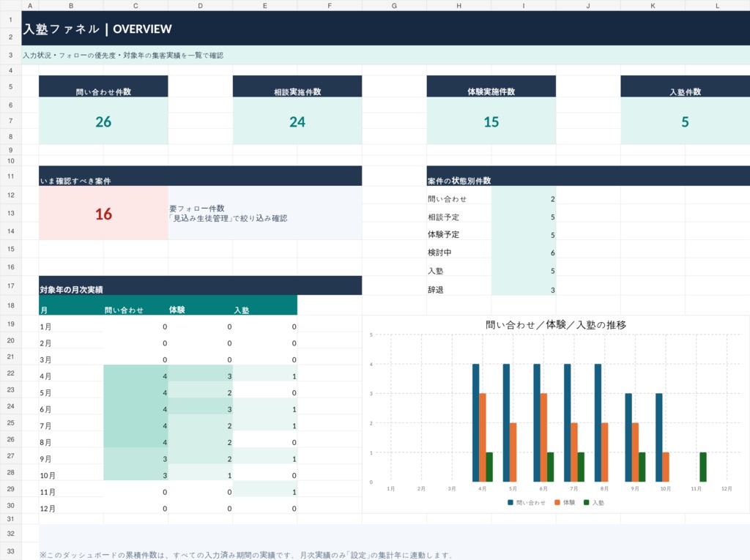
Task: Click the 10月 体験 value 1
Action: [229, 476]
